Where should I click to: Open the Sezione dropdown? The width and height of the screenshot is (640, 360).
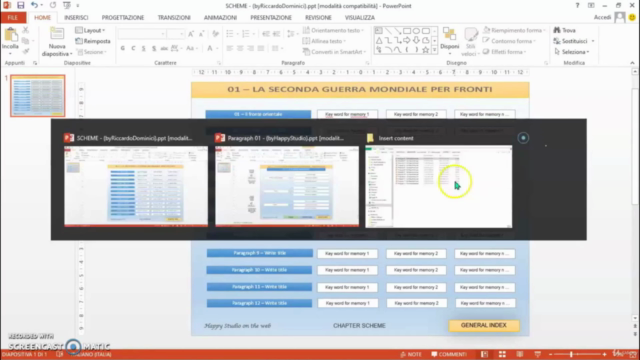(92, 52)
